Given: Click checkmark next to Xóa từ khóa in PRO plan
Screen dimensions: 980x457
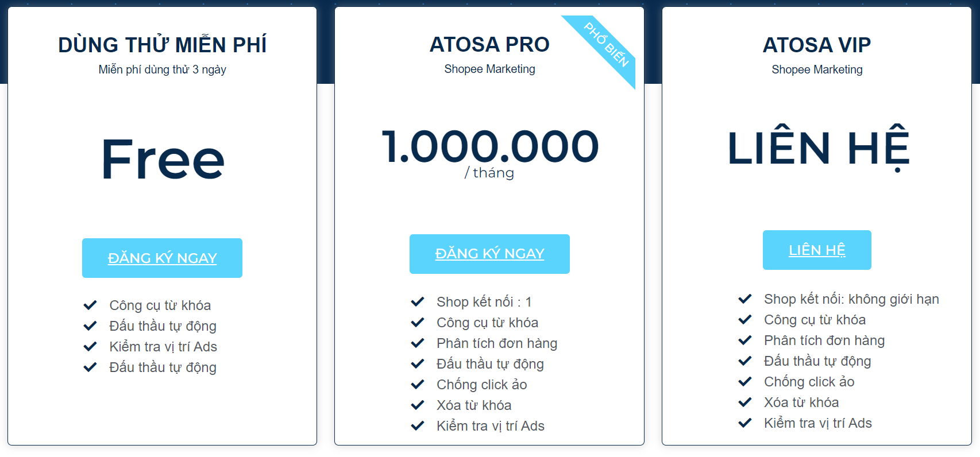Looking at the screenshot, I should point(418,405).
